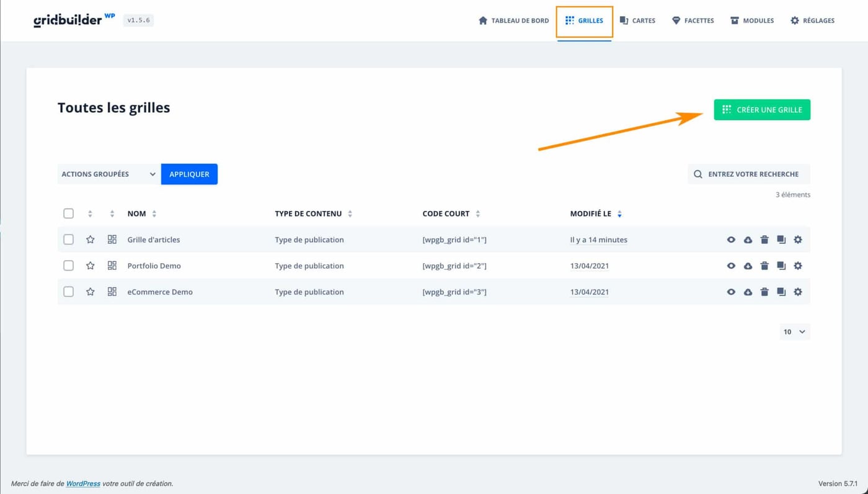The width and height of the screenshot is (868, 494).
Task: Open settings gear for Portfolio Demo grid
Action: coord(798,266)
